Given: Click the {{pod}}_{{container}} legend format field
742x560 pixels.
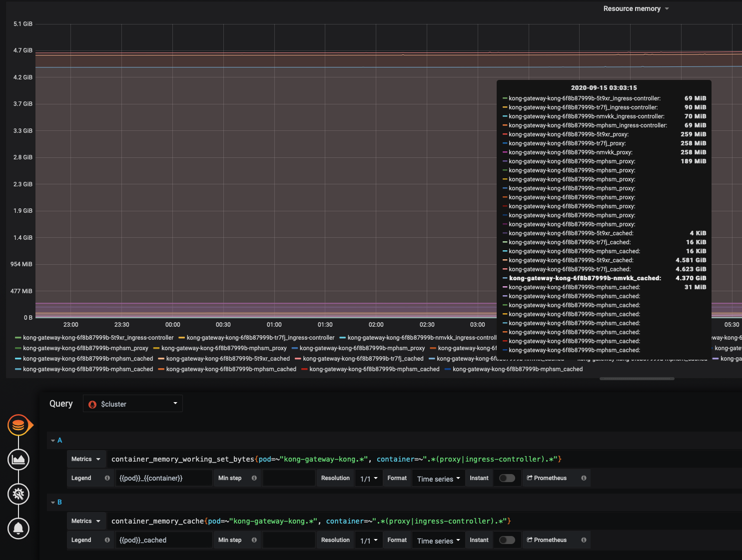Looking at the screenshot, I should (x=165, y=478).
